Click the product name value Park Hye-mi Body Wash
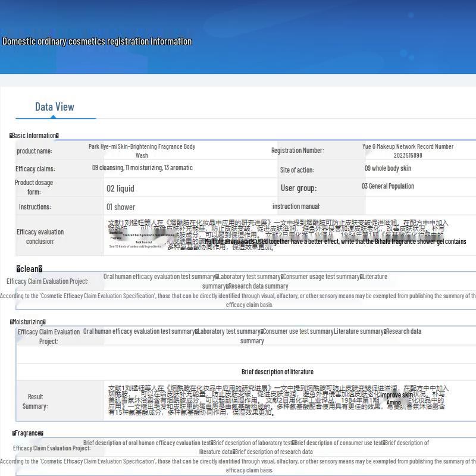 point(142,151)
